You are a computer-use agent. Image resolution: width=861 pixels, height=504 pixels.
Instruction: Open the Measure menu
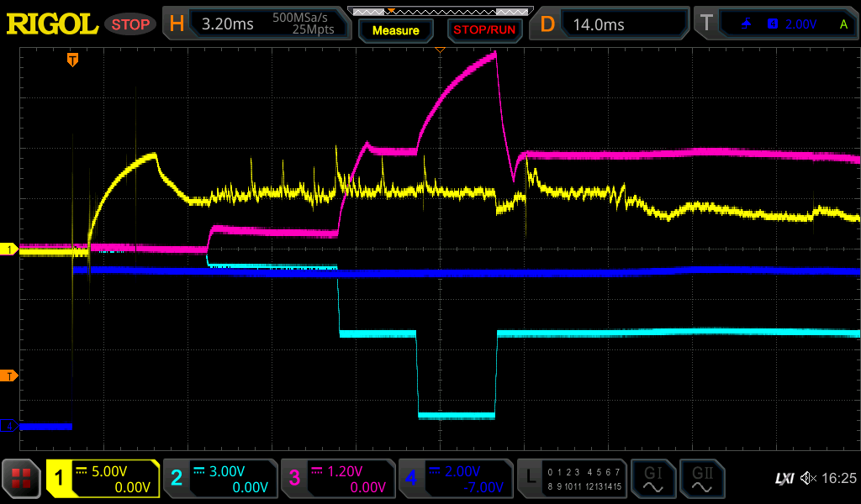[395, 30]
